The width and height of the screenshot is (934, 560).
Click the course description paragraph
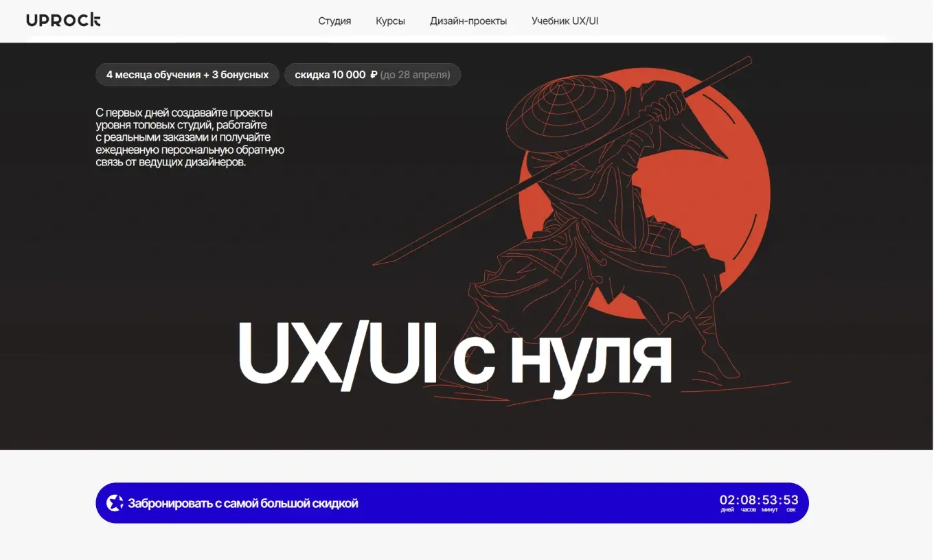[x=190, y=137]
